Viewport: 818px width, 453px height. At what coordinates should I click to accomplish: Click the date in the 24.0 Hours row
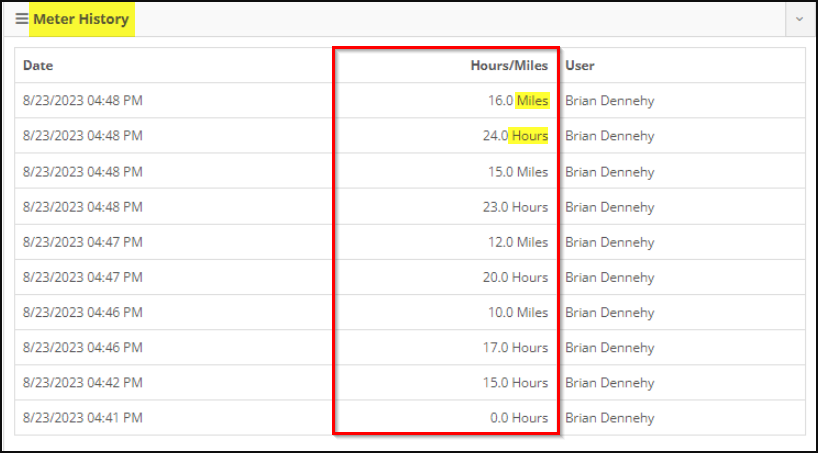tap(82, 136)
